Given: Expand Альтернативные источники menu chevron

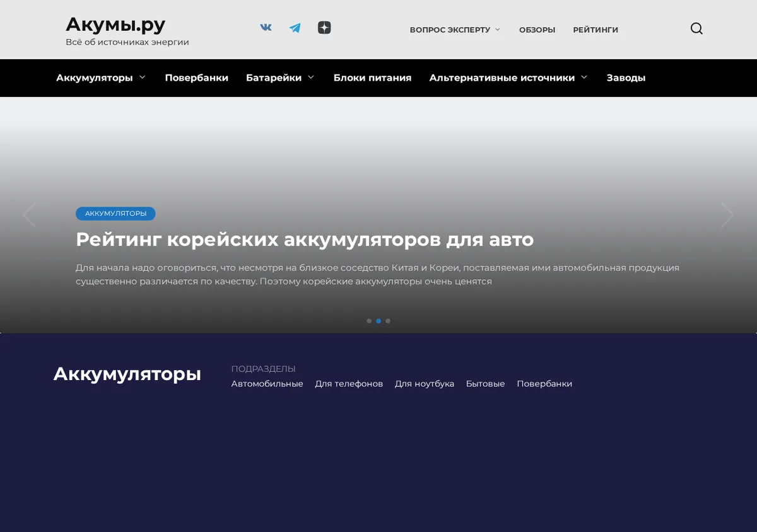Looking at the screenshot, I should 584,78.
